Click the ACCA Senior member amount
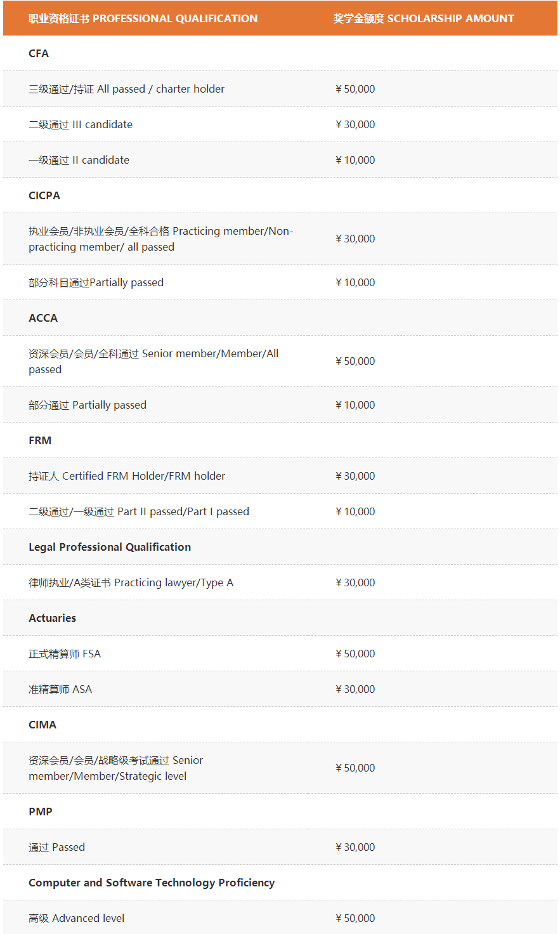 (x=355, y=361)
